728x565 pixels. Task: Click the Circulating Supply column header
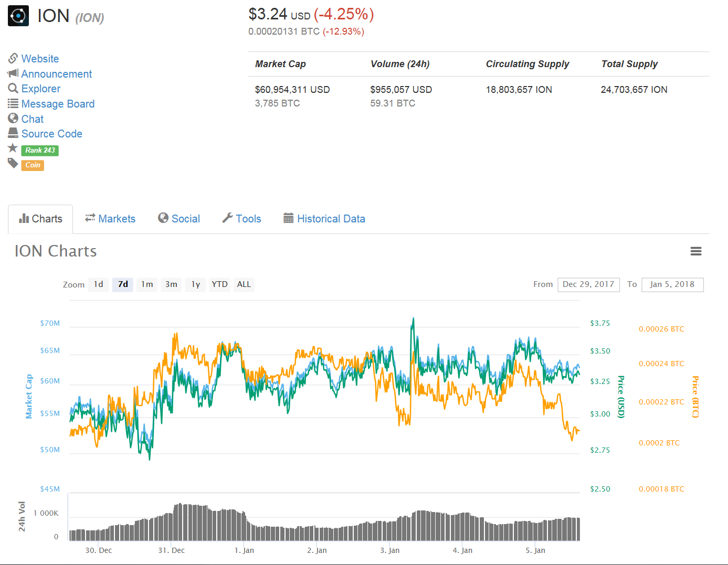(x=527, y=64)
